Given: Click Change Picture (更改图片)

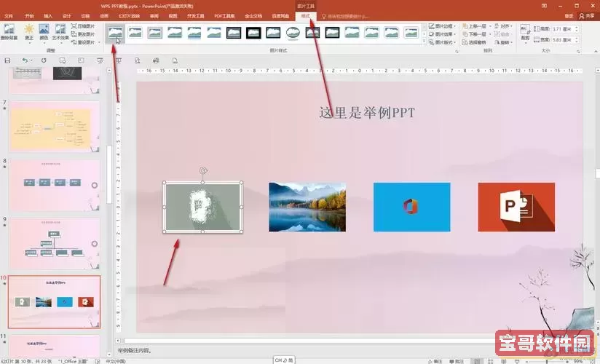Looking at the screenshot, I should click(83, 34).
